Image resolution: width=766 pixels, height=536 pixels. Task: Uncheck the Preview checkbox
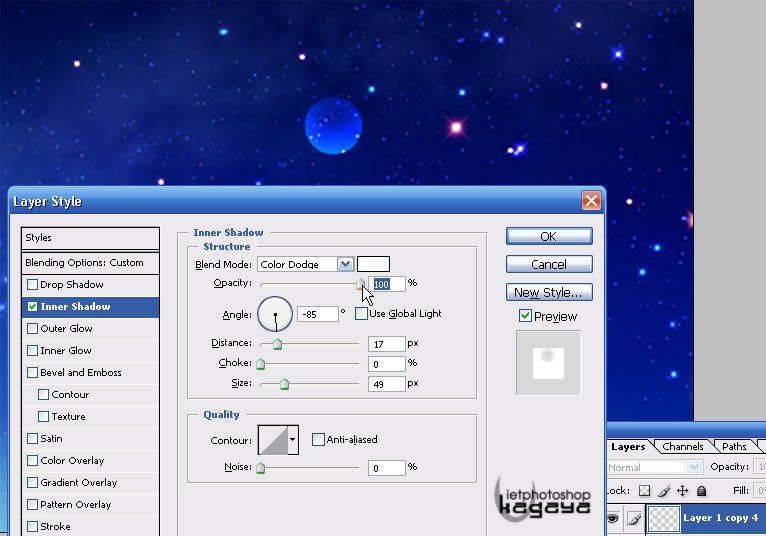click(x=525, y=316)
